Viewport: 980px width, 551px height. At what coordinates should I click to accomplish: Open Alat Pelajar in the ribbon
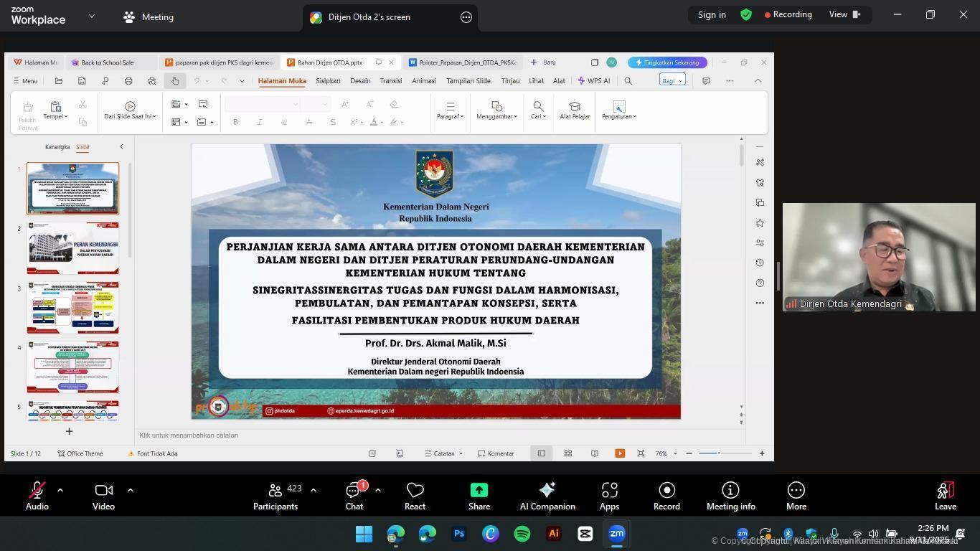point(575,109)
